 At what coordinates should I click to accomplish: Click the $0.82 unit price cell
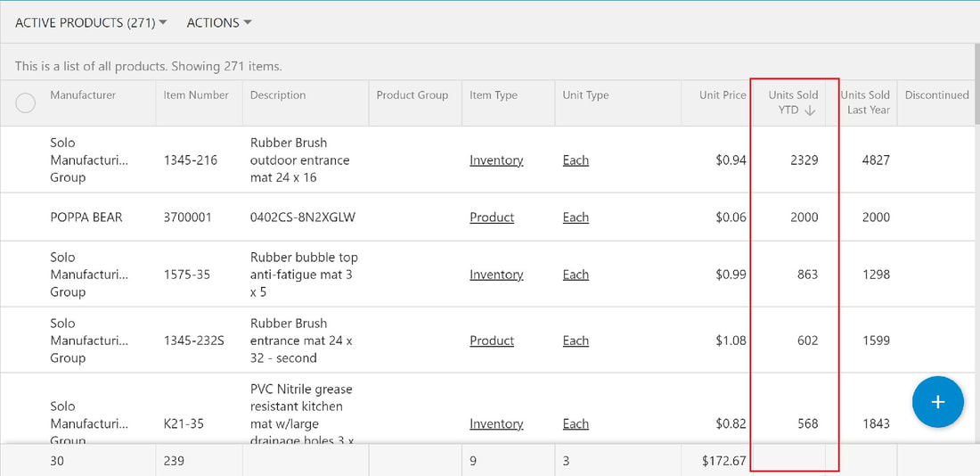coord(731,423)
